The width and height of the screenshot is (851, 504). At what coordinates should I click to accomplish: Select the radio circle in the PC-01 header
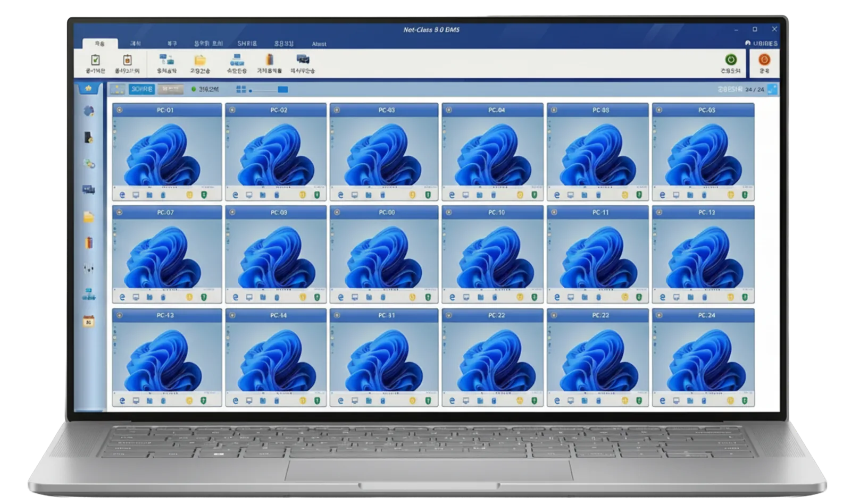coord(120,110)
